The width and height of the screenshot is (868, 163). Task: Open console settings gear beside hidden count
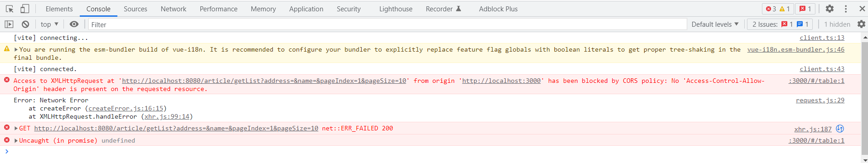(861, 24)
